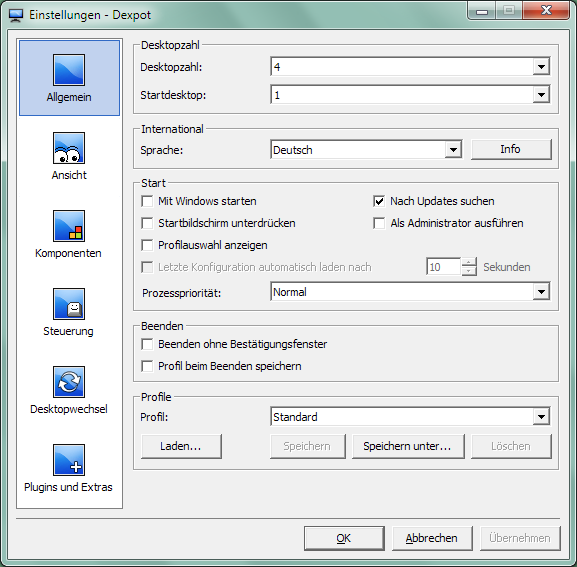The image size is (577, 567).
Task: Enable Mit Windows starten checkbox
Action: 147,201
